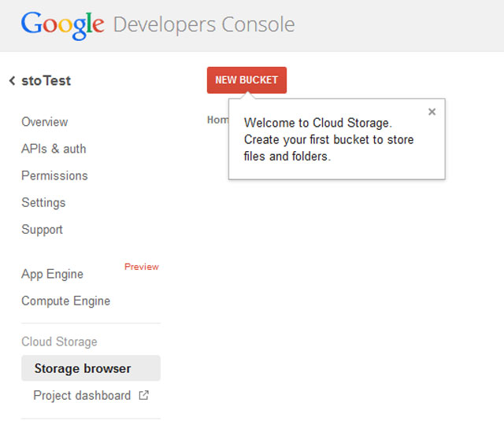This screenshot has height=421, width=504.
Task: Open project Settings
Action: 43,203
